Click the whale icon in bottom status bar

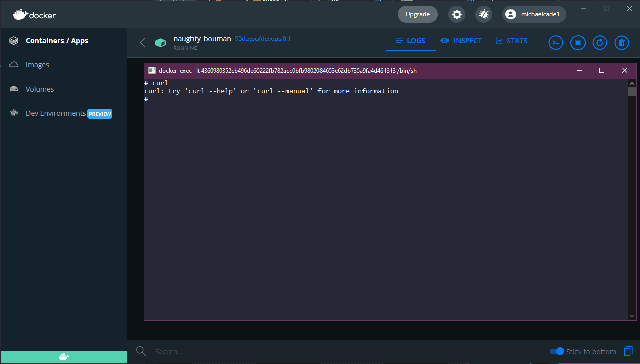[63, 357]
